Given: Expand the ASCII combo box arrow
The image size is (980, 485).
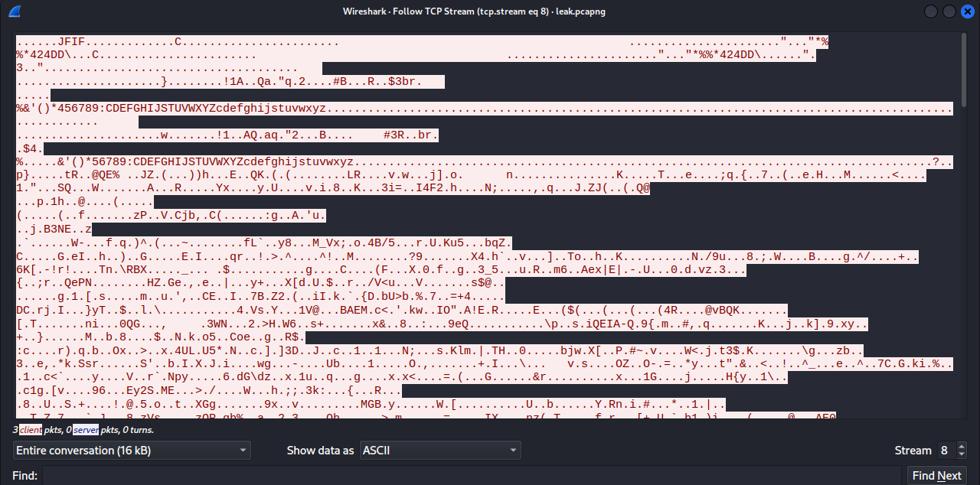Looking at the screenshot, I should point(511,451).
